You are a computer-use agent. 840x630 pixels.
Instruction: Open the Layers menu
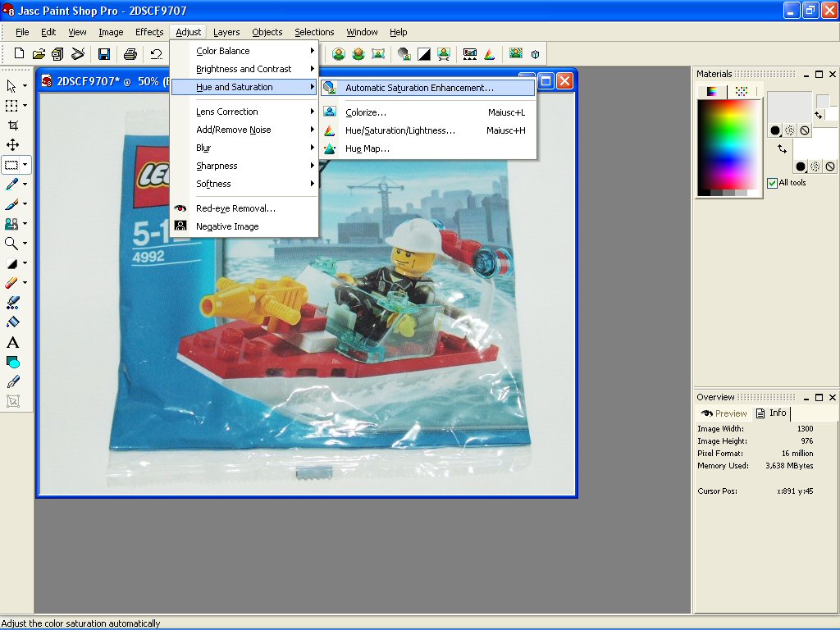pos(226,32)
